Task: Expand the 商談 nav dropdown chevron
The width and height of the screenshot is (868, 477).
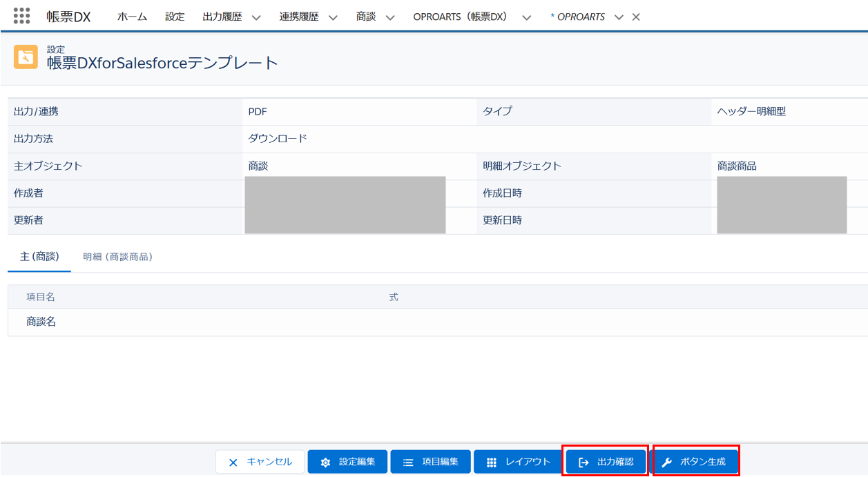Action: click(390, 17)
